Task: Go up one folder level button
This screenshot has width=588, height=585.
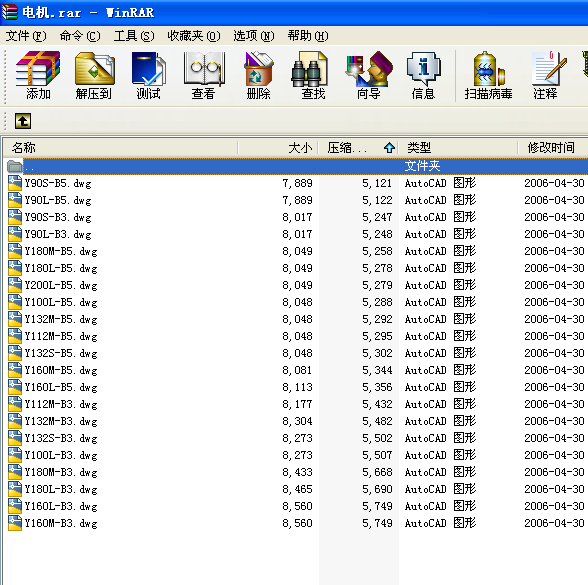Action: pyautogui.click(x=23, y=121)
